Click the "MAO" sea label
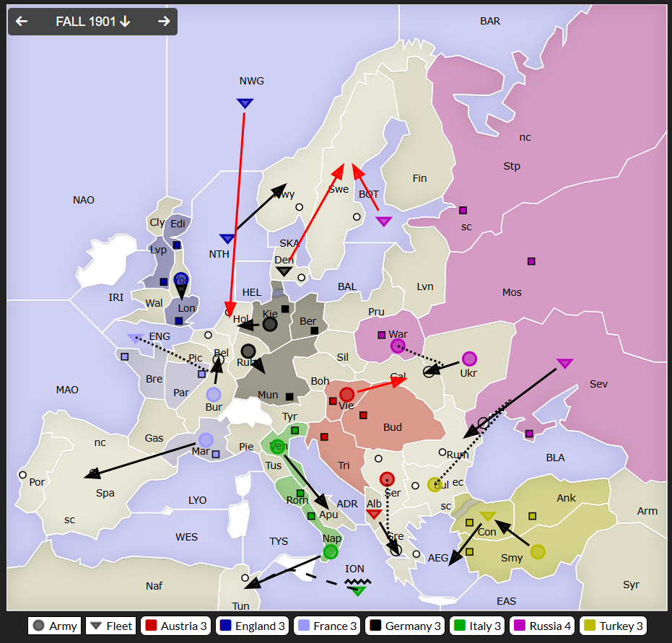 pyautogui.click(x=67, y=390)
